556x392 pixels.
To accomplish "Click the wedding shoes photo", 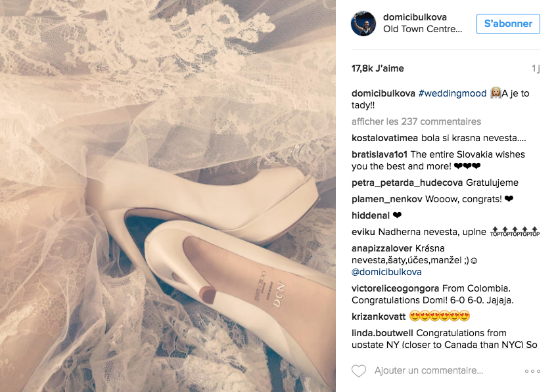I will [168, 196].
